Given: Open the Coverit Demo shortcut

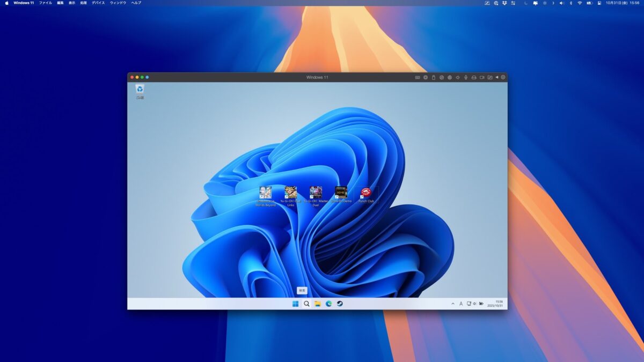Looking at the screenshot, I should [x=340, y=193].
